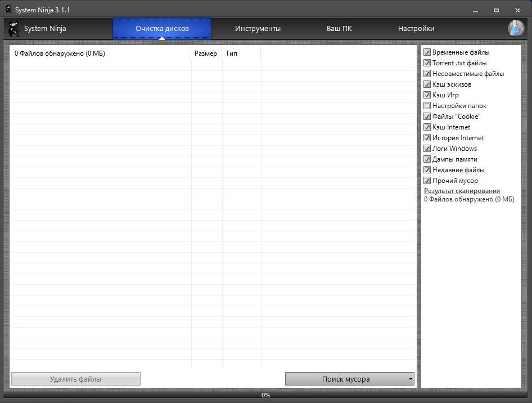This screenshot has height=403, width=532.
Task: Disable Кэш Игр checkbox
Action: [x=427, y=95]
